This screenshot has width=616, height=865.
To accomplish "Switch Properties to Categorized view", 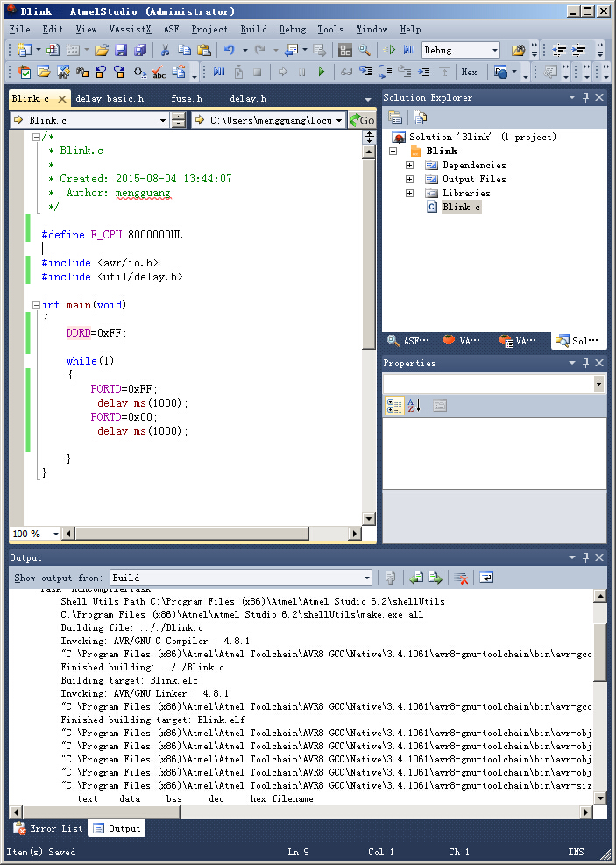I will (394, 406).
